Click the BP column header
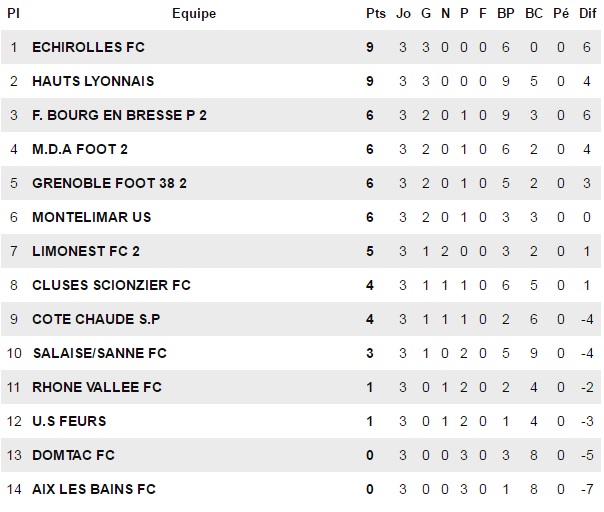The height and width of the screenshot is (512, 604). click(506, 14)
